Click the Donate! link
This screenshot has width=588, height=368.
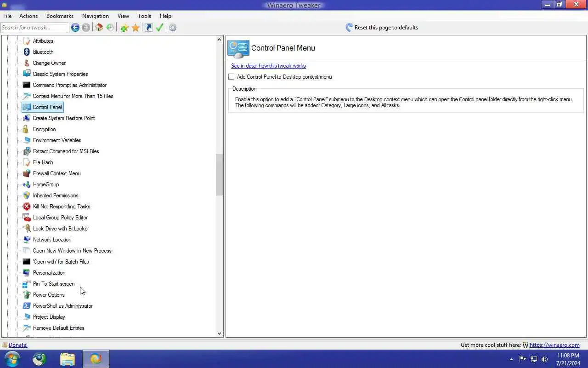pyautogui.click(x=18, y=345)
